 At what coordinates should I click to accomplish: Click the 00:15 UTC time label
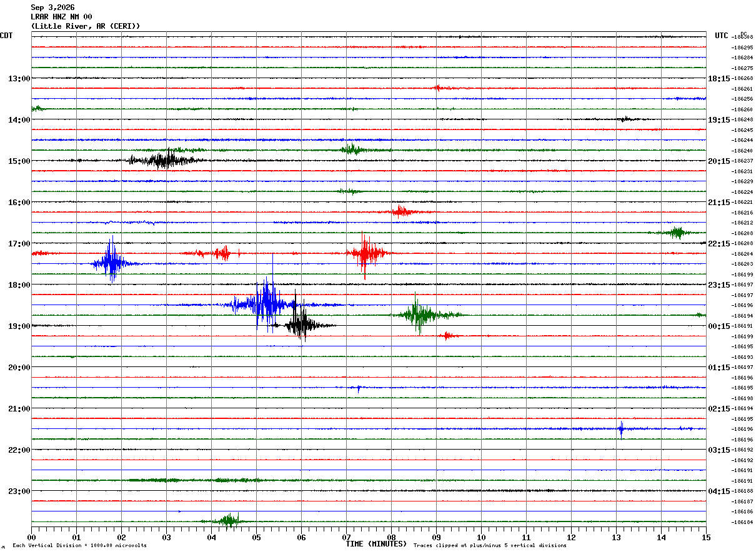[719, 326]
